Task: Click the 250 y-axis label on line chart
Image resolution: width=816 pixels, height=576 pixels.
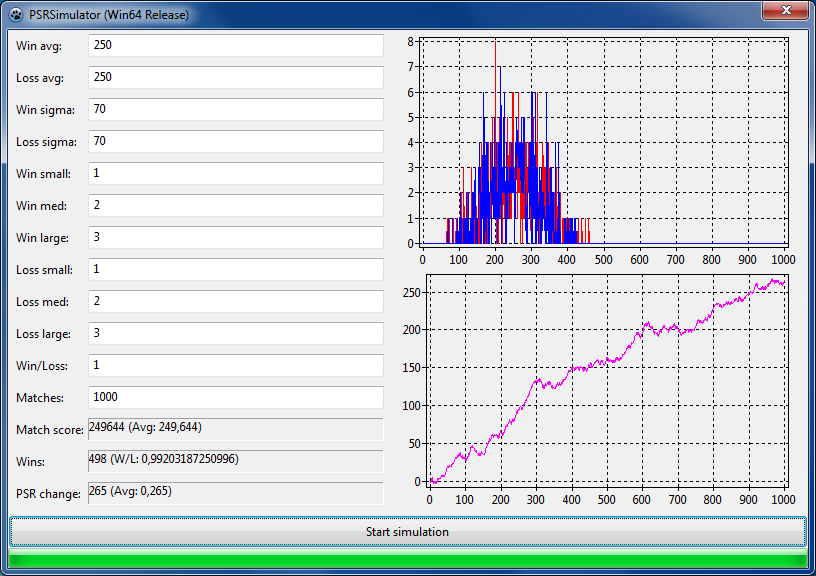Action: pyautogui.click(x=411, y=293)
